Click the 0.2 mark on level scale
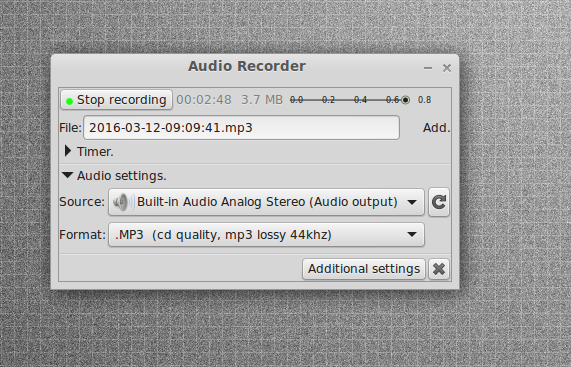The width and height of the screenshot is (571, 367). tap(328, 100)
